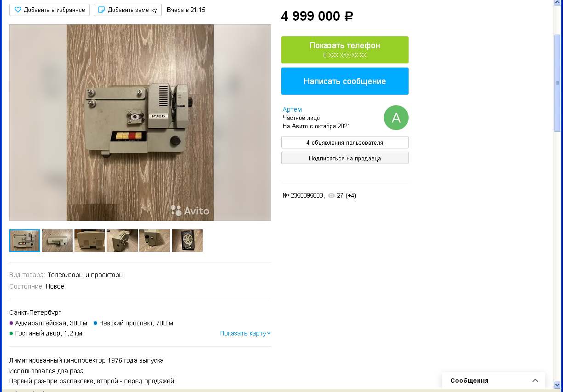Image resolution: width=563 pixels, height=392 pixels.
Task: Click the green seller avatar with letter A
Action: click(x=396, y=118)
